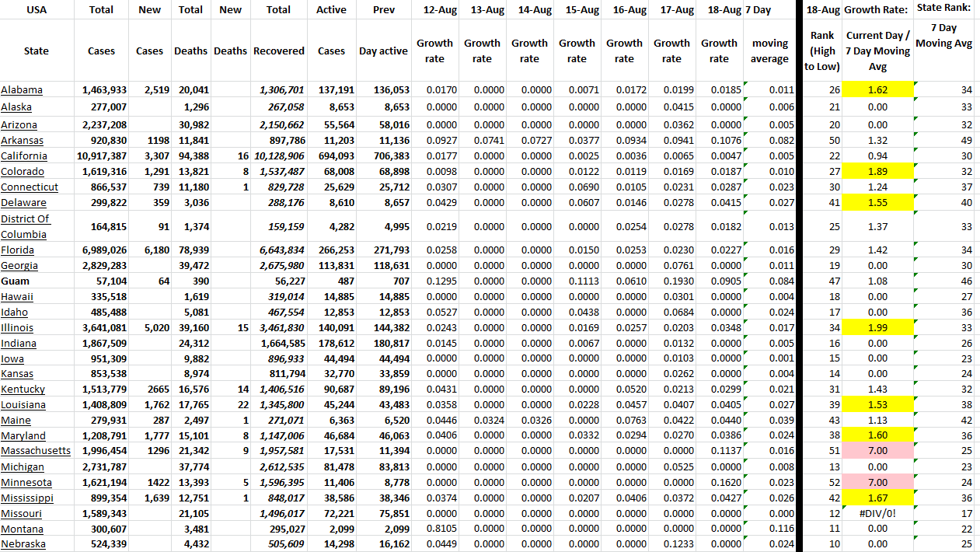Click the Kentucky hyperlink
Image resolution: width=980 pixels, height=552 pixels.
pyautogui.click(x=23, y=390)
